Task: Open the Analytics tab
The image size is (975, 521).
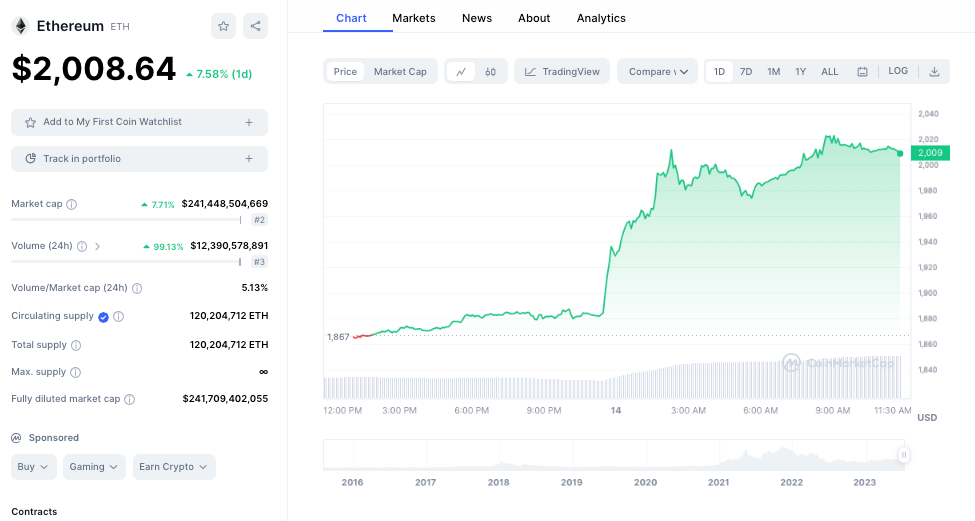Action: [x=601, y=18]
